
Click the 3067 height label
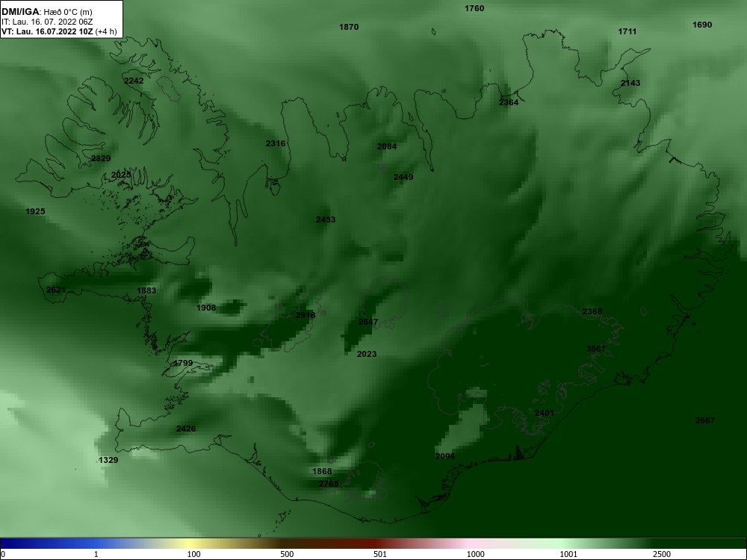click(595, 349)
